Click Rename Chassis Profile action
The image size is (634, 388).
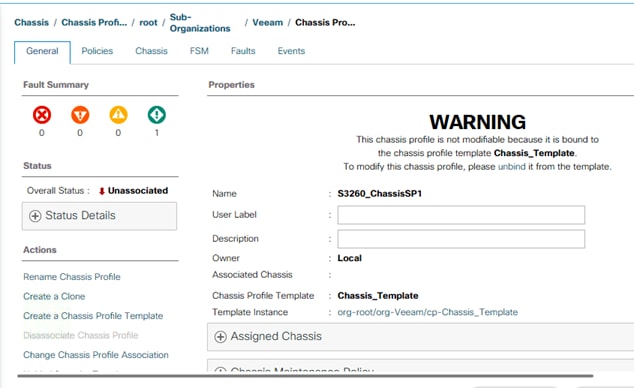click(x=72, y=277)
